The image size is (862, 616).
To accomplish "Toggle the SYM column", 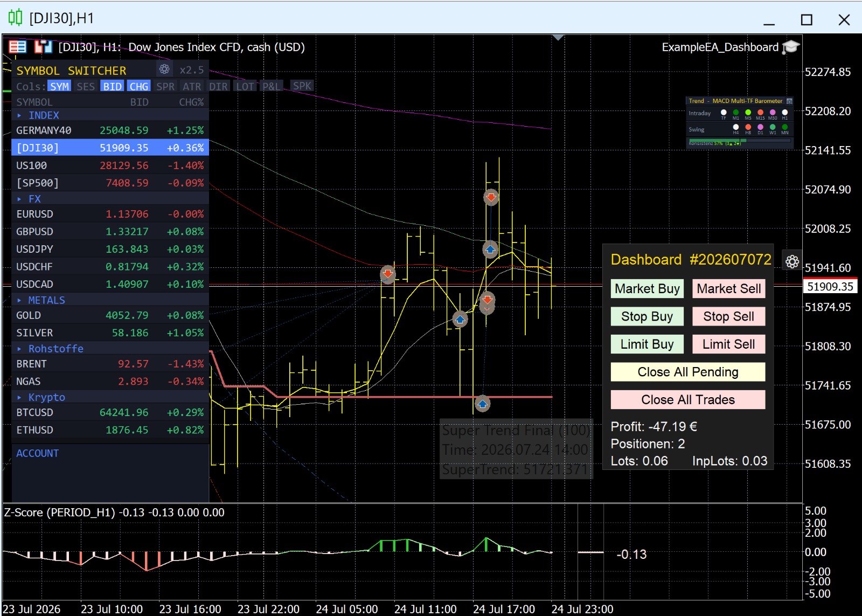I will coord(59,86).
